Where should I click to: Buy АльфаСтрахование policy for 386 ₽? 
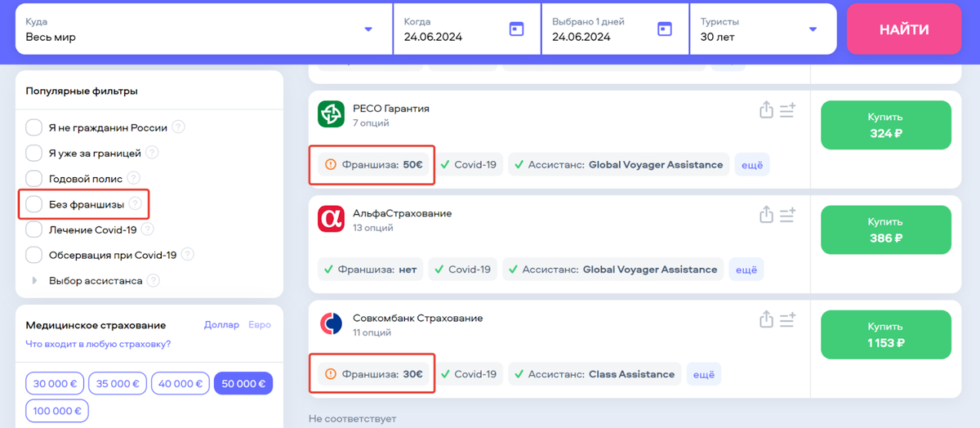(886, 230)
